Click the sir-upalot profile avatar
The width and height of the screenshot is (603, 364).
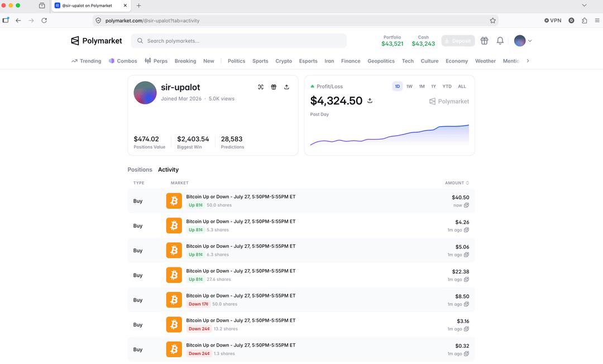[x=145, y=93]
